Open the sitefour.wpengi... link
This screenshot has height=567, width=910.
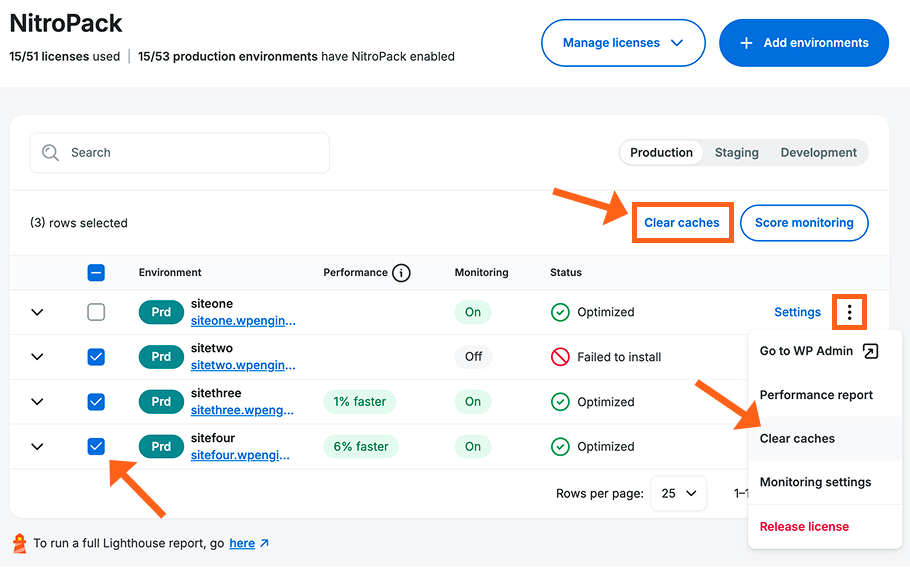(240, 455)
